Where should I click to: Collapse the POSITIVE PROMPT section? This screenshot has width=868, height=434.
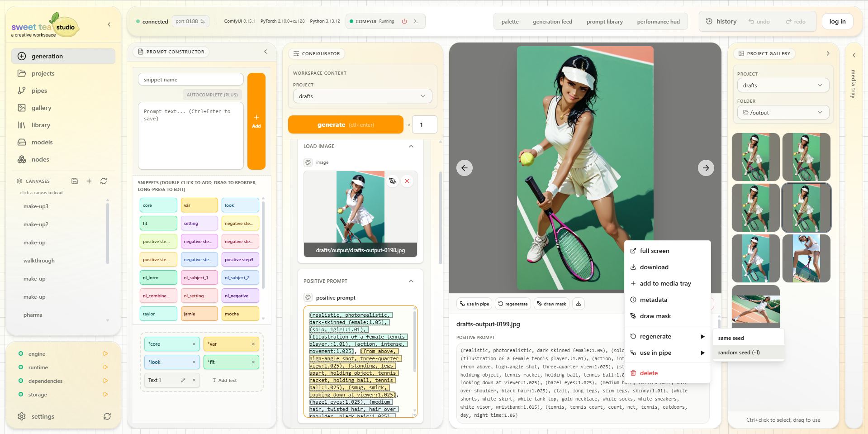[x=411, y=281]
